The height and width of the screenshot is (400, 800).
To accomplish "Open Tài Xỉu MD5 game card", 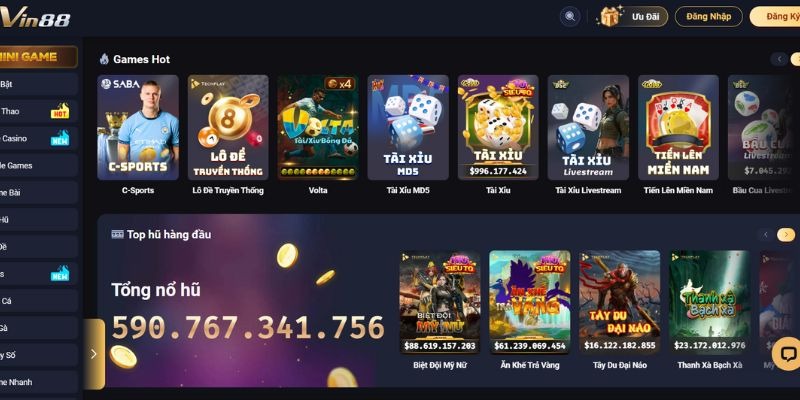I will (408, 128).
